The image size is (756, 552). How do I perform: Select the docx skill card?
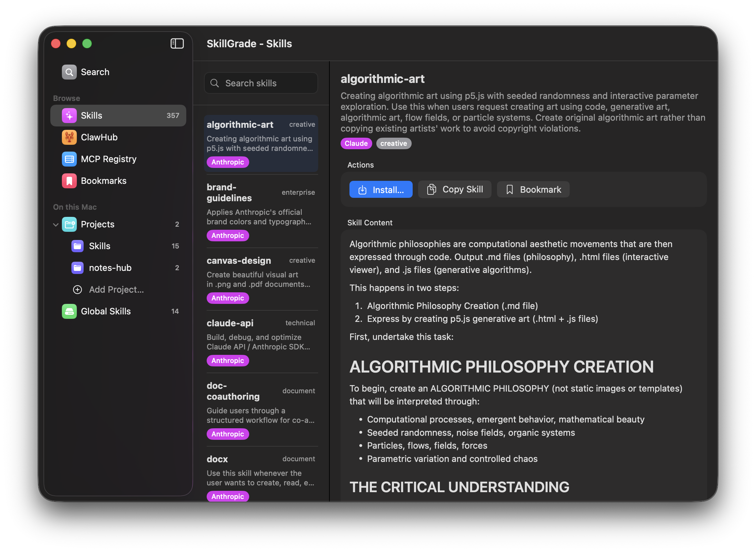pos(261,475)
